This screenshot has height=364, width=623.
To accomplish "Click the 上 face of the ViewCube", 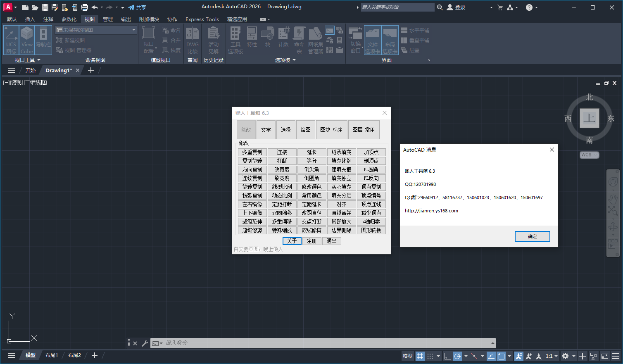I will (x=589, y=118).
